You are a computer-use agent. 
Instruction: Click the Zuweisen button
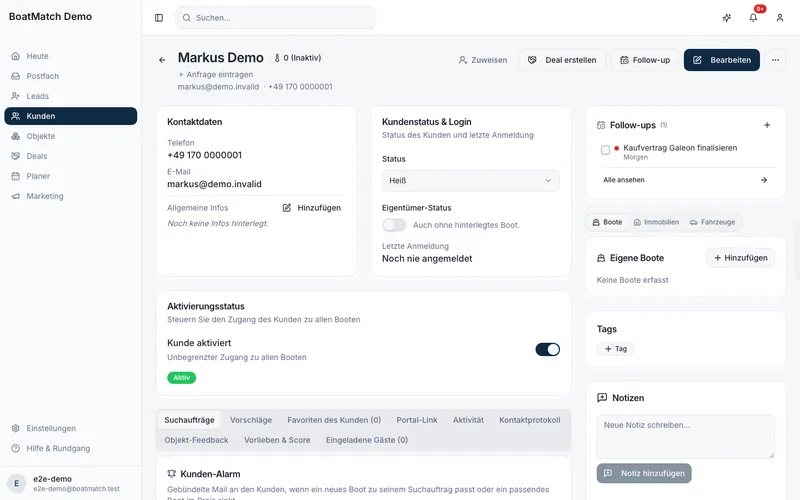(x=483, y=60)
